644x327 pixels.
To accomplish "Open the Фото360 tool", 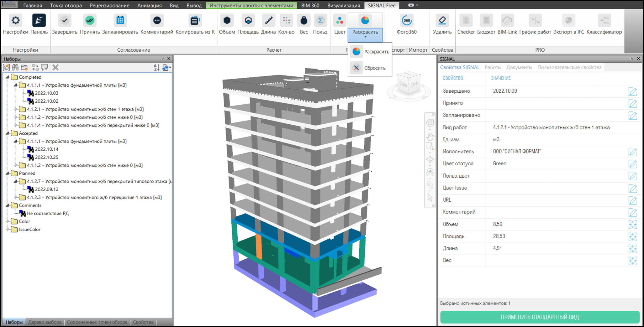I will click(407, 21).
